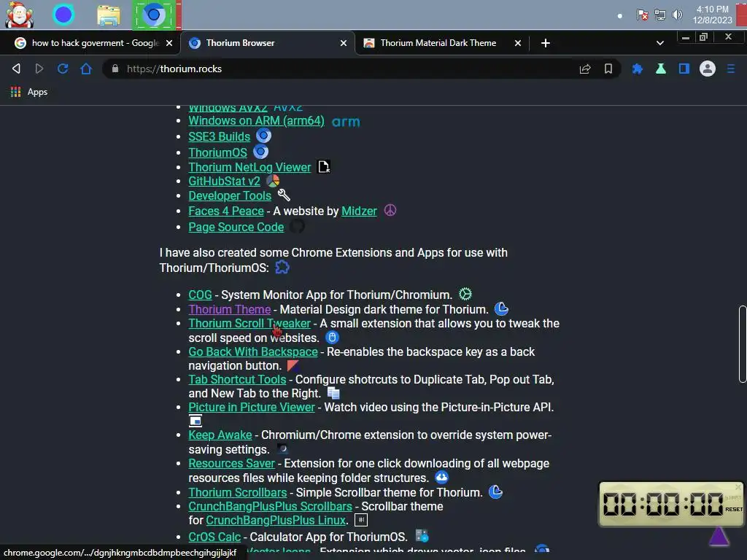Start the stopwatch timer widget
747x560 pixels.
[733, 497]
